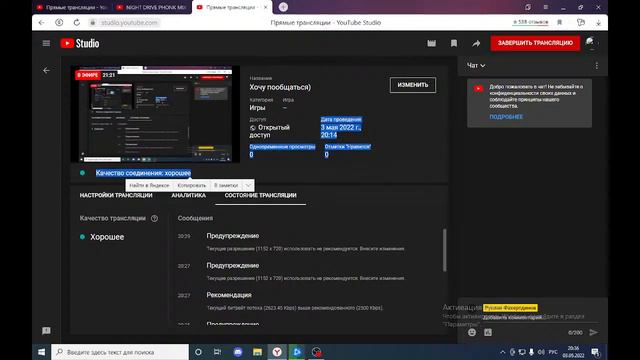Viewport: 640px width, 360px height.
Task: Click the volume icon in system tray
Action: point(541,352)
